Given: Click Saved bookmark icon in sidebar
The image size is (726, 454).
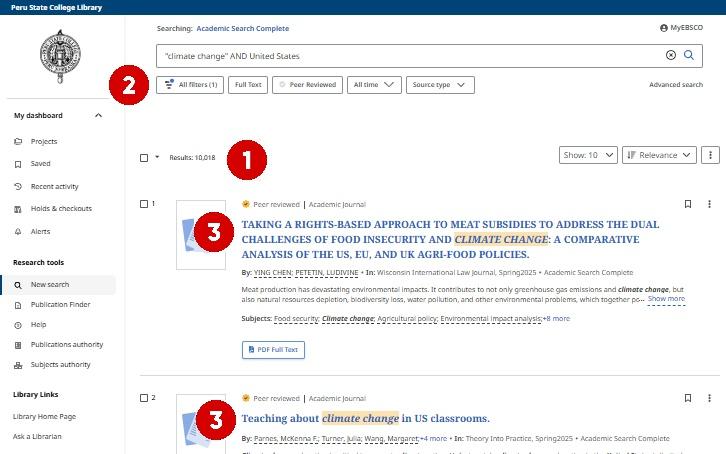Looking at the screenshot, I should click(18, 164).
